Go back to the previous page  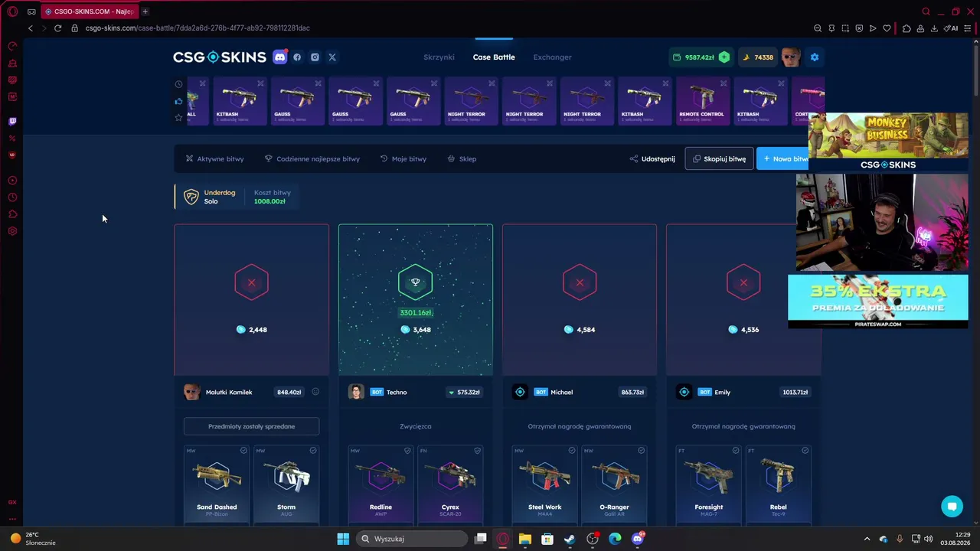point(30,28)
